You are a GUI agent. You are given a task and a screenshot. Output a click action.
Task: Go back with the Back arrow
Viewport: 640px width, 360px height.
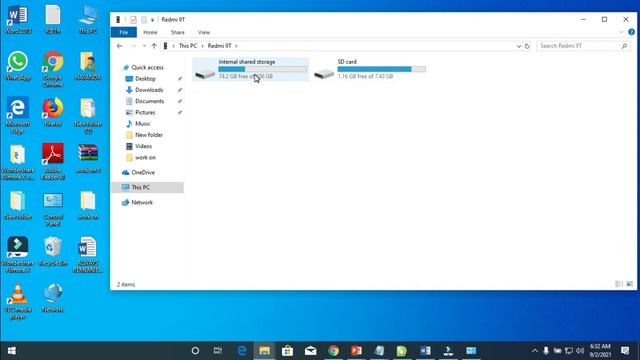coord(120,46)
